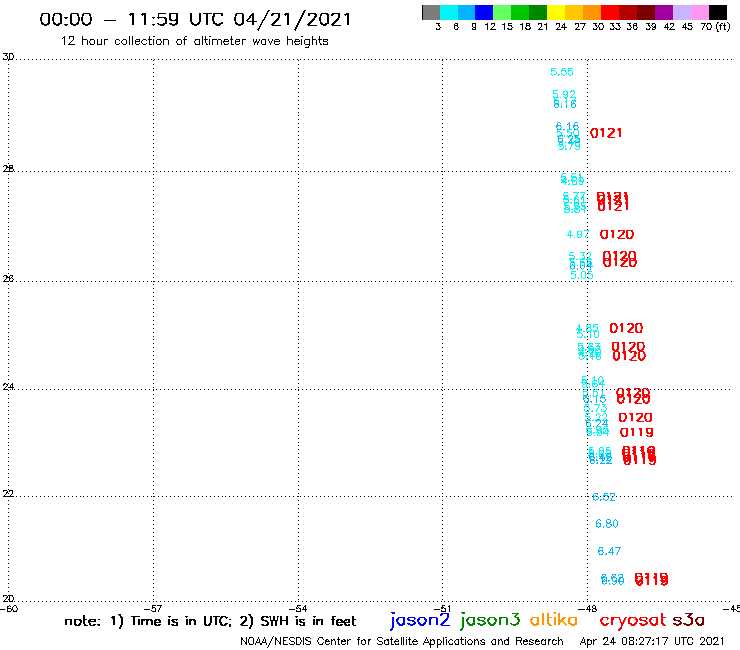Click the longitude axis label '-57'

pyautogui.click(x=153, y=609)
